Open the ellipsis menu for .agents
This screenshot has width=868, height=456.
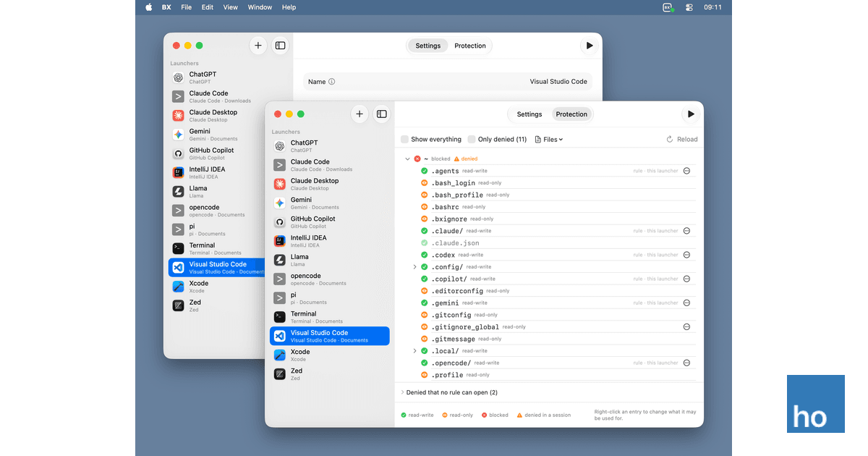686,171
